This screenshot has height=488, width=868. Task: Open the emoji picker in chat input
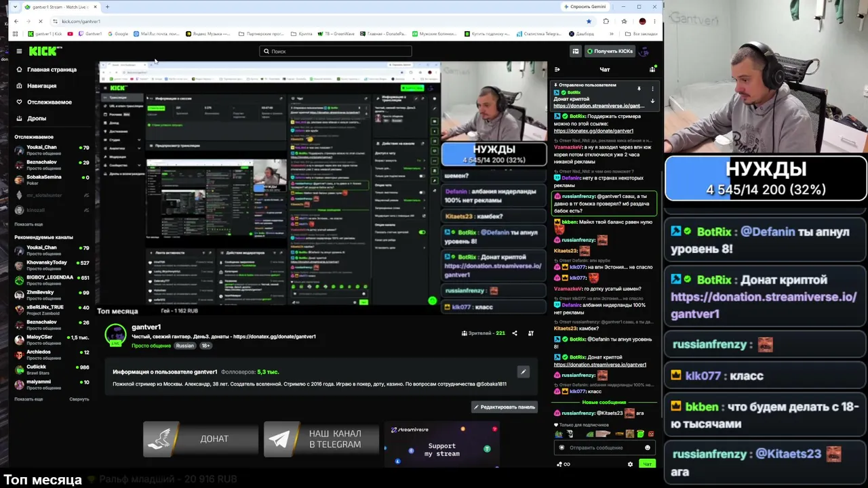648,447
